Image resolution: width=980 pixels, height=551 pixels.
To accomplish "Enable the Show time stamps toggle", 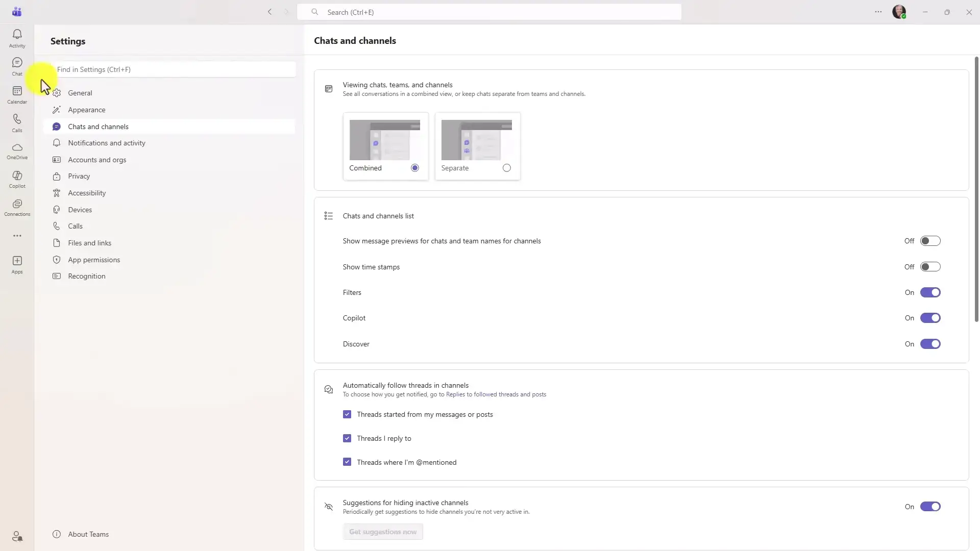I will 930,267.
